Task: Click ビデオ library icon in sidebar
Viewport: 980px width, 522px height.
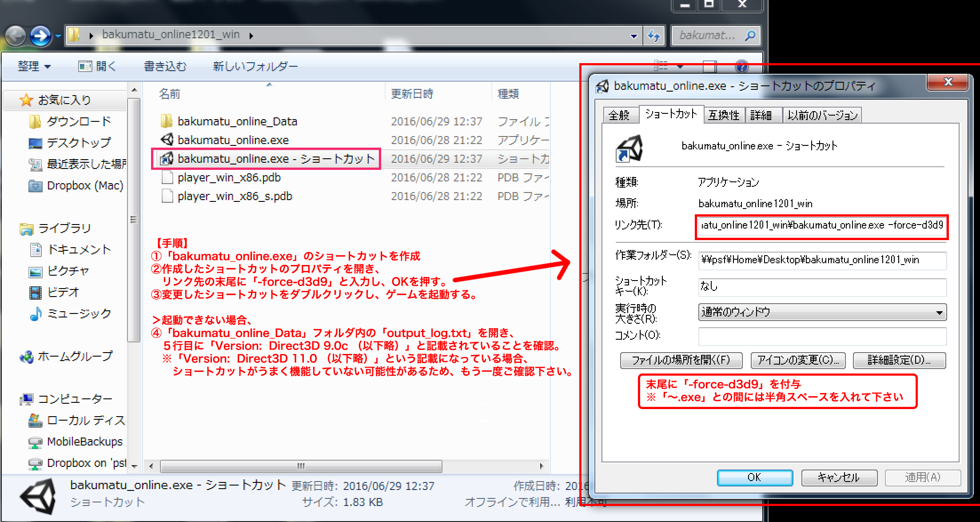Action: (35, 293)
